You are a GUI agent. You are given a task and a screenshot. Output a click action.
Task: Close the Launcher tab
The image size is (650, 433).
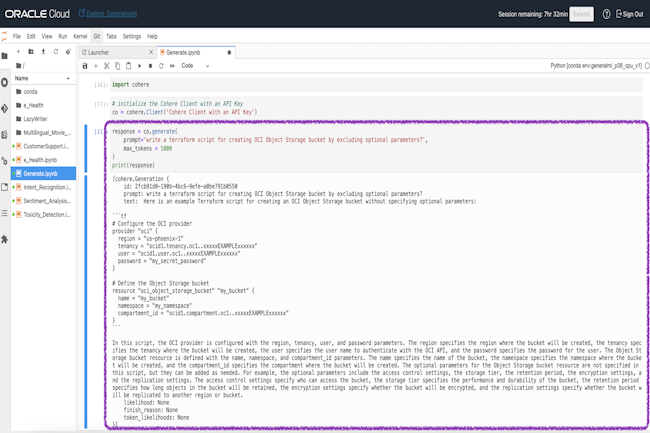click(x=151, y=53)
